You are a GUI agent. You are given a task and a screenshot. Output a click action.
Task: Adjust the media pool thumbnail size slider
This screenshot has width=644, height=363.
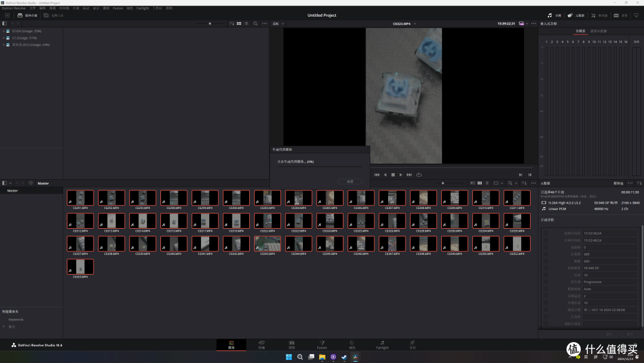pyautogui.click(x=442, y=183)
